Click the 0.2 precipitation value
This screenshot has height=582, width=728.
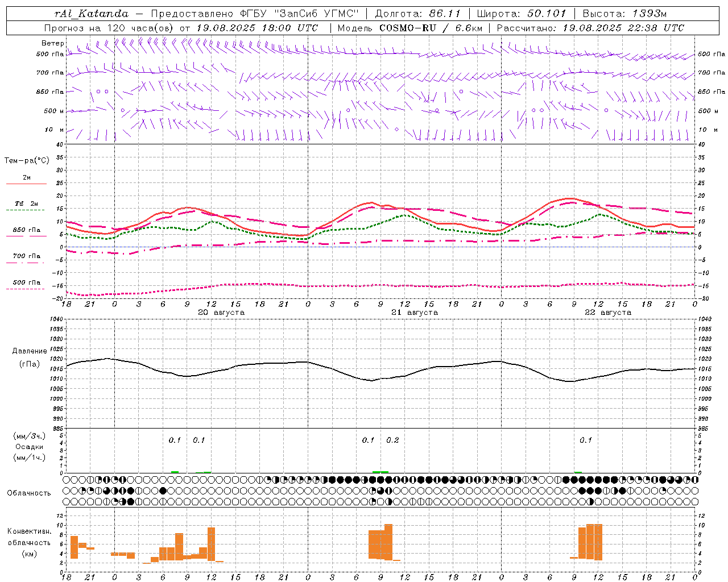pos(392,440)
